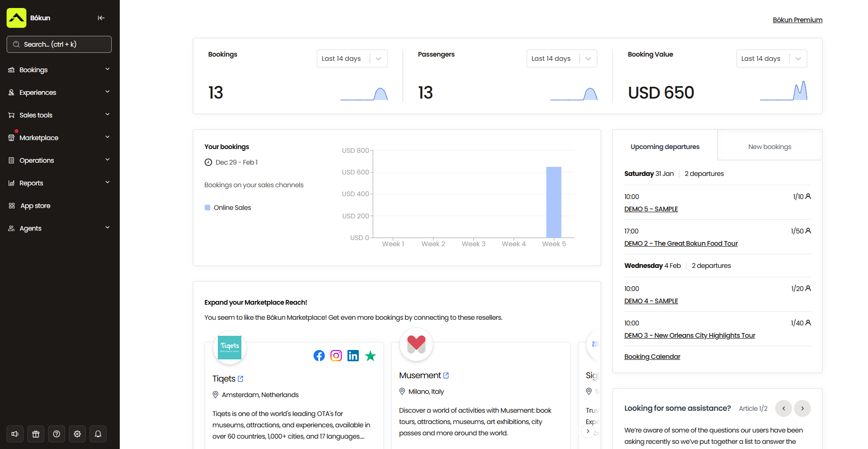The image size is (868, 449).
Task: Select the Operations icon in sidebar
Action: pos(11,160)
